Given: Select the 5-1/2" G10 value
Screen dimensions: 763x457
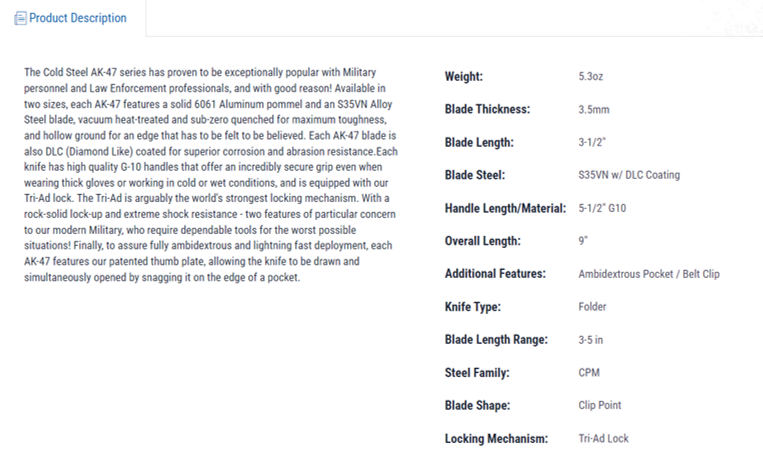Looking at the screenshot, I should pos(602,208).
